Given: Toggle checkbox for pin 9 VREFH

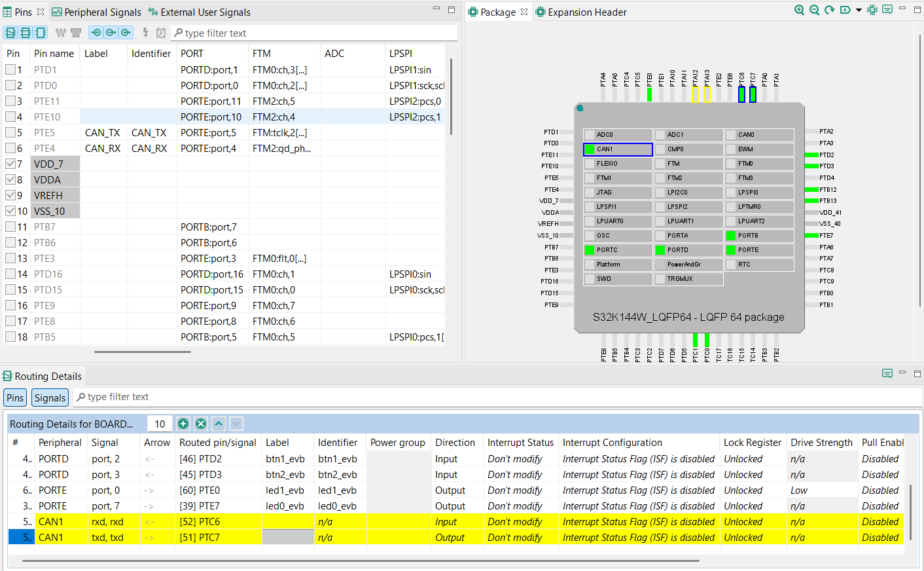Looking at the screenshot, I should 10,195.
